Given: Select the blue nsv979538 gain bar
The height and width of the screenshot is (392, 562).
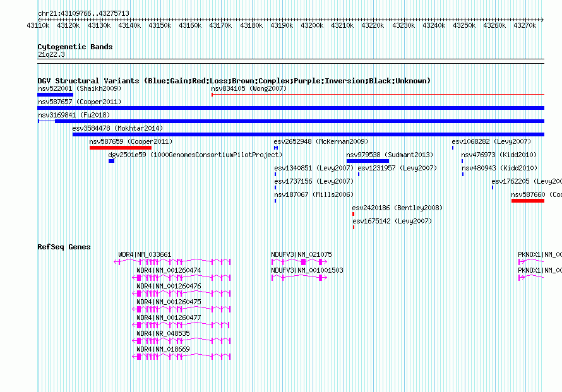Looking at the screenshot, I should [x=368, y=161].
